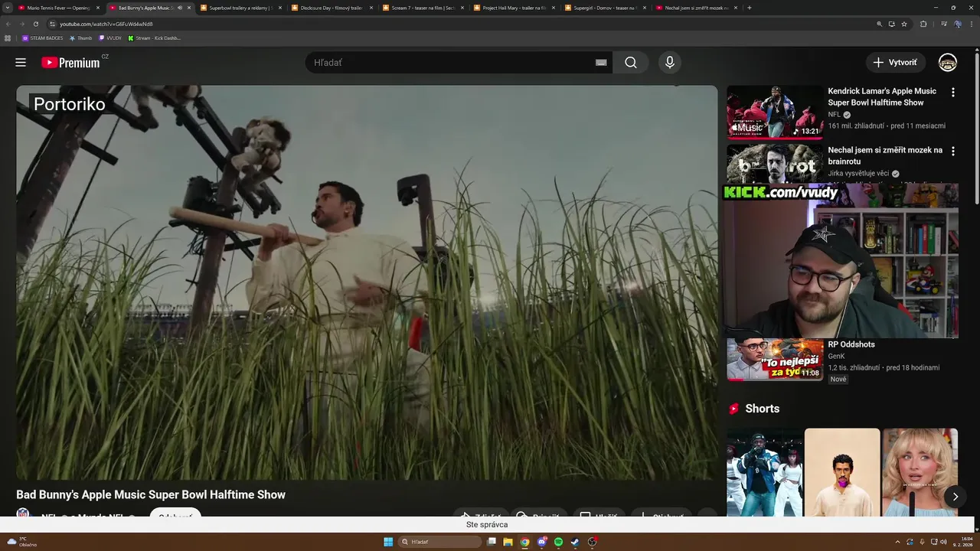
Task: Open Kendrick Lamar halftime show thumbnail
Action: click(x=775, y=112)
